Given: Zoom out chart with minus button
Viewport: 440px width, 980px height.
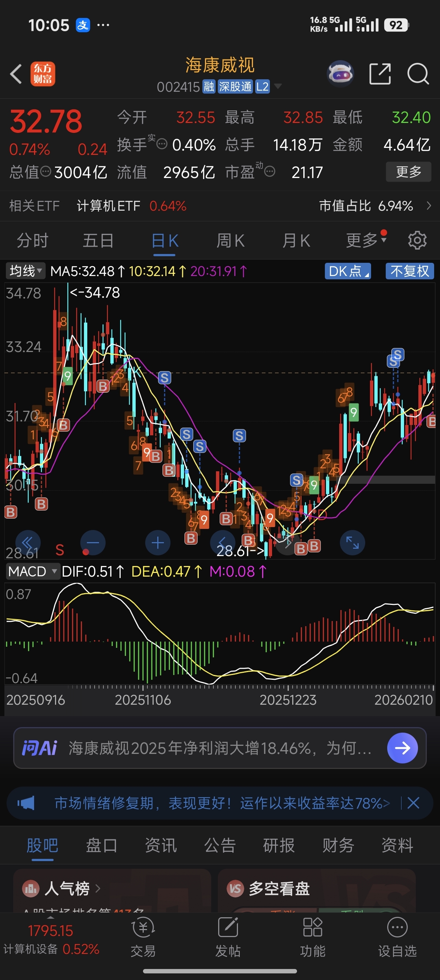Looking at the screenshot, I should 93,542.
